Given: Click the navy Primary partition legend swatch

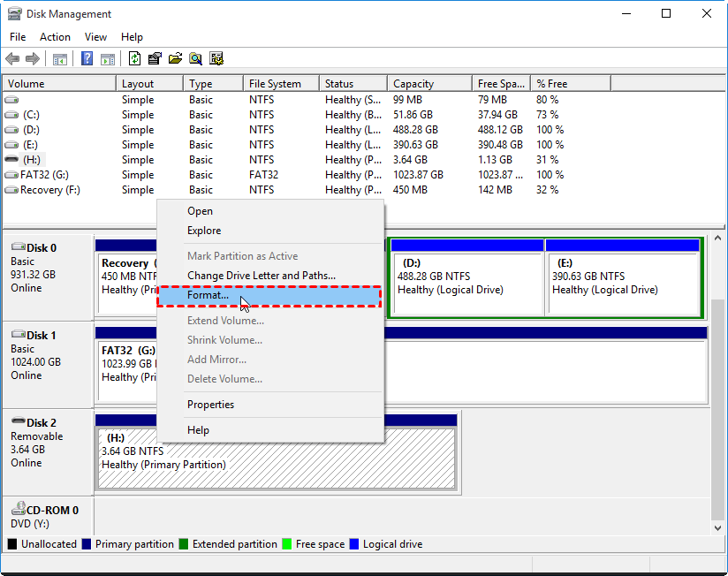Looking at the screenshot, I should 86,544.
